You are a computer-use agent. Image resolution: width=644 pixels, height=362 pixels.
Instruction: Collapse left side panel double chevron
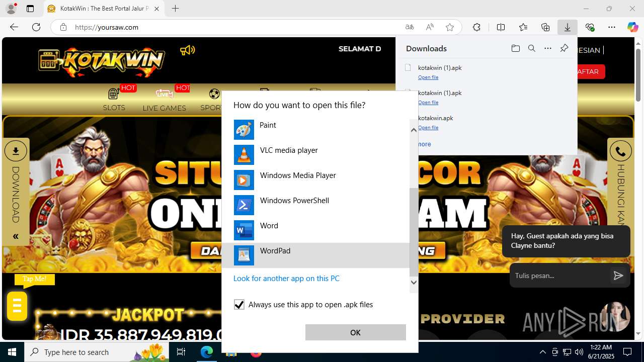click(16, 236)
